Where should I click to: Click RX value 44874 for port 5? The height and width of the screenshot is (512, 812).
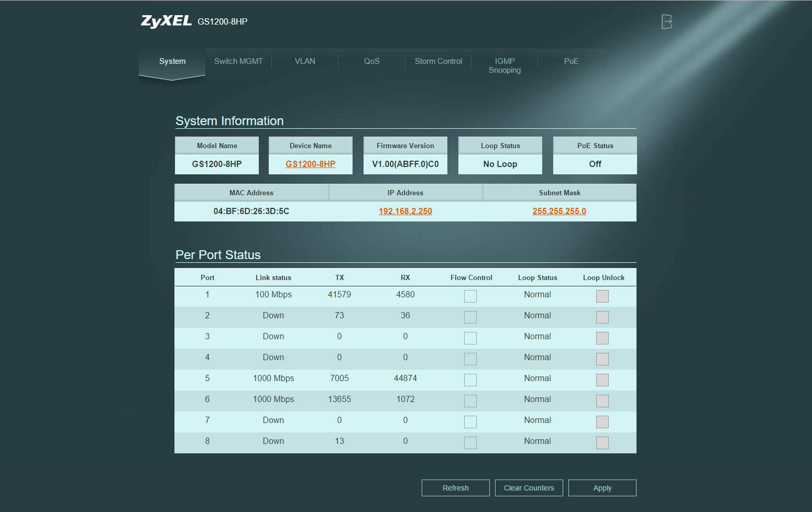coord(405,378)
